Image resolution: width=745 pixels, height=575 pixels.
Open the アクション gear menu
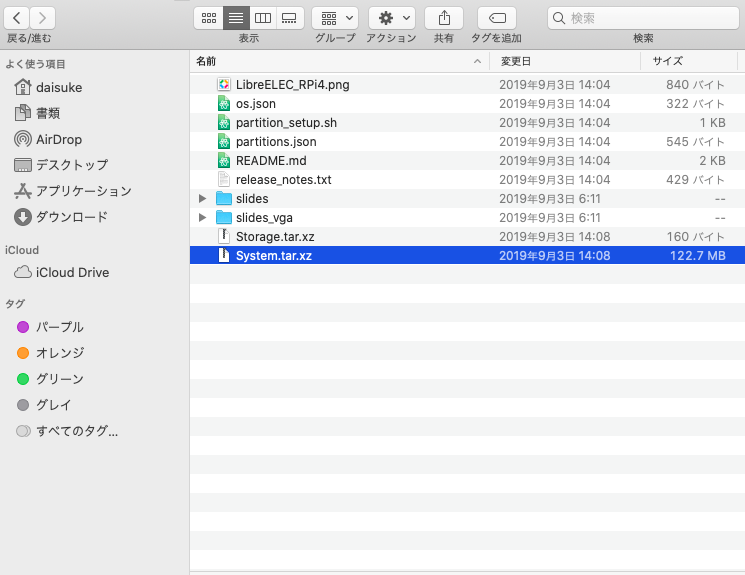coord(392,18)
